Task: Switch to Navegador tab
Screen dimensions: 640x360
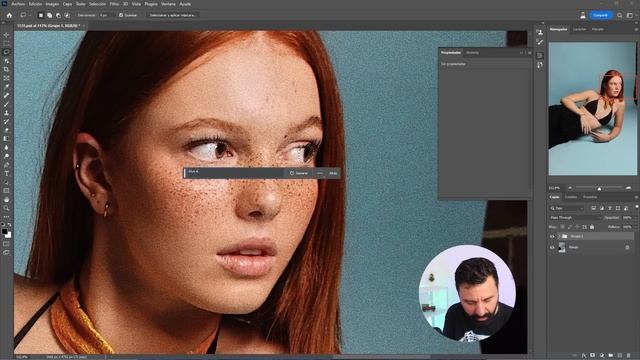Action: pos(558,29)
